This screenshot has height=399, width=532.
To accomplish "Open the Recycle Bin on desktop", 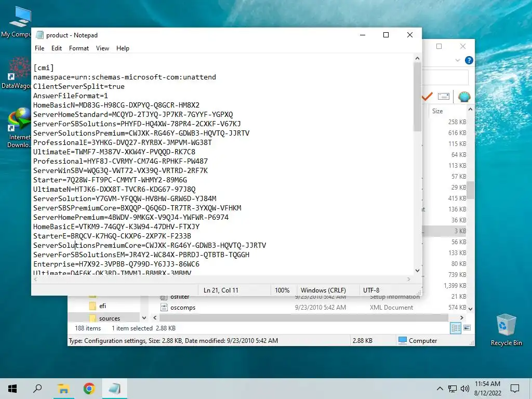I will click(x=506, y=330).
